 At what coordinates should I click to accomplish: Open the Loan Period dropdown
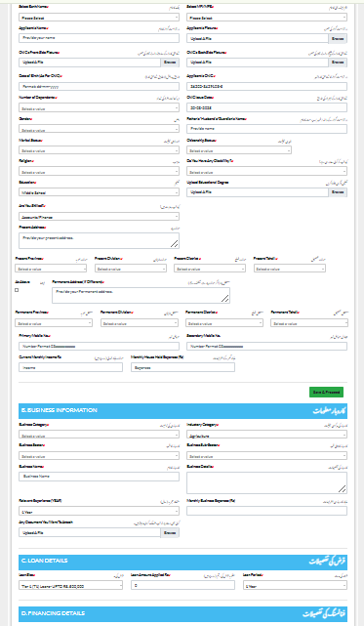pyautogui.click(x=295, y=586)
